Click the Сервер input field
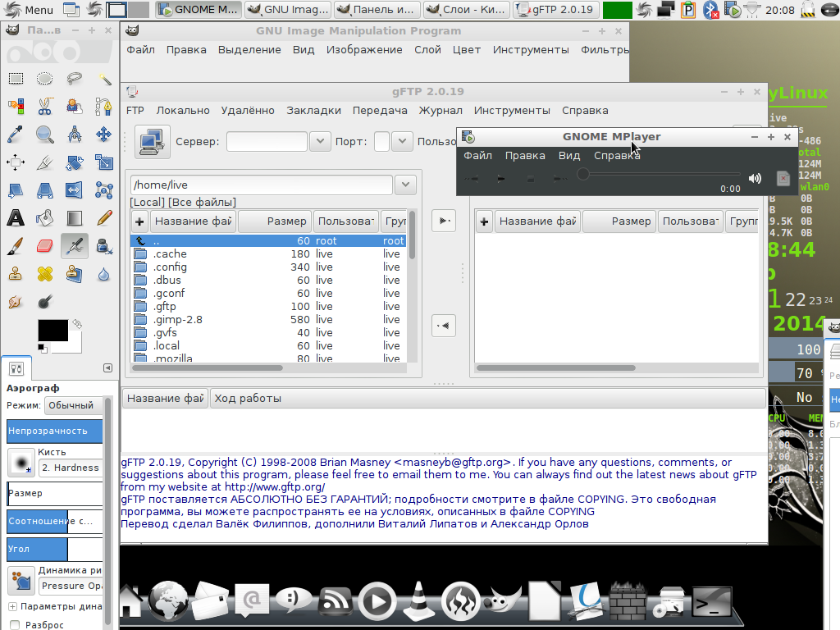The image size is (840, 630). pyautogui.click(x=267, y=141)
